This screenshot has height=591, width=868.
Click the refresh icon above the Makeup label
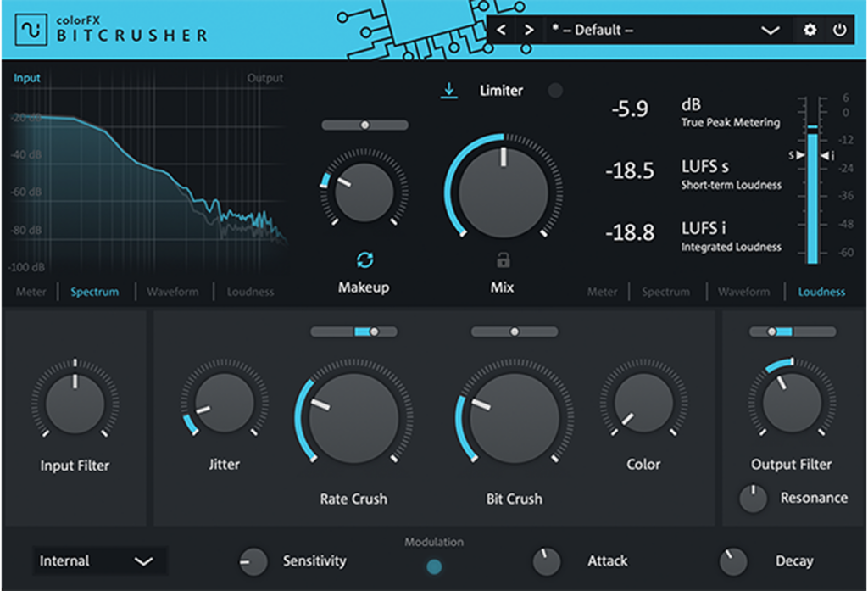(x=364, y=261)
